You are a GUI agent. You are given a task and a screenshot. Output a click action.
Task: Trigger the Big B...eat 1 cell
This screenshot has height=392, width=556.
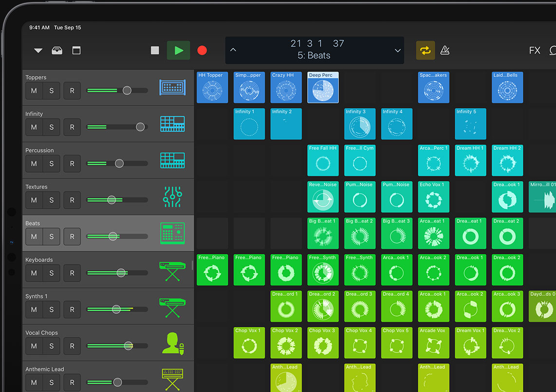tap(323, 233)
